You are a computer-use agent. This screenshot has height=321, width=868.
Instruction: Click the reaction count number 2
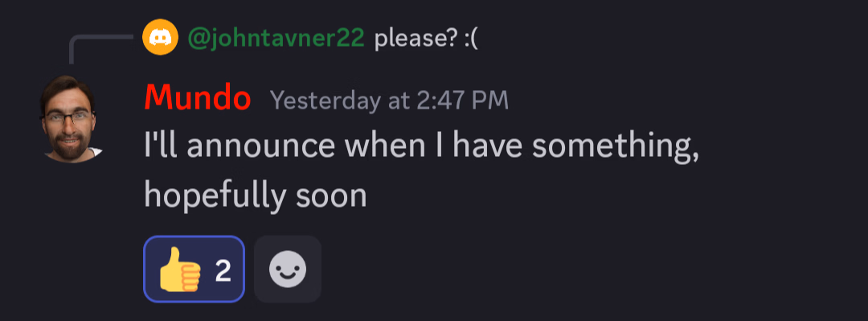tap(223, 270)
